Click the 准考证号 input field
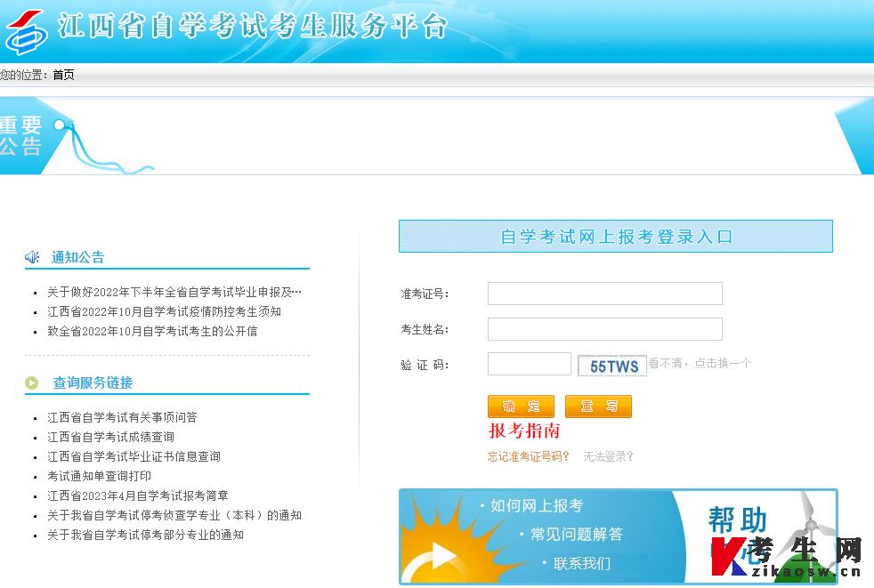 coord(604,294)
